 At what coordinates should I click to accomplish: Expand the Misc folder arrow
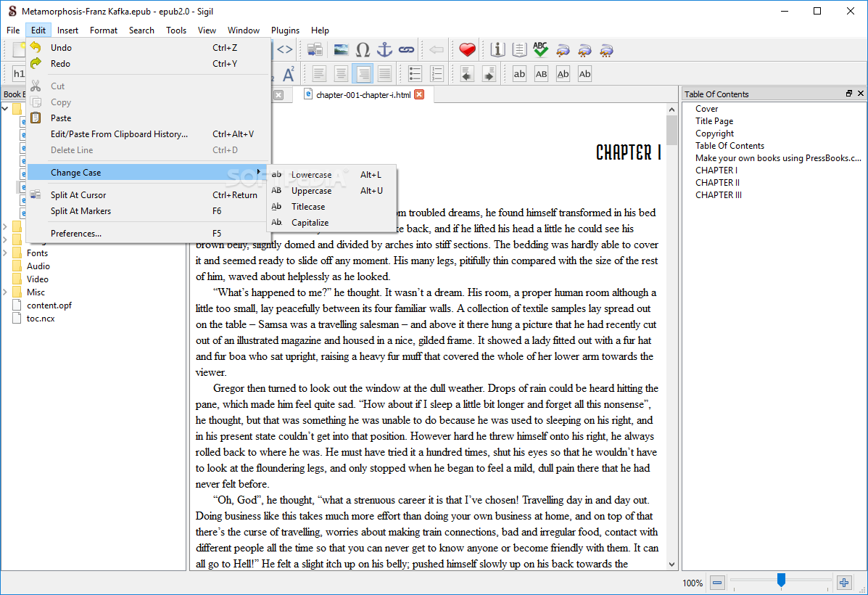pyautogui.click(x=5, y=292)
